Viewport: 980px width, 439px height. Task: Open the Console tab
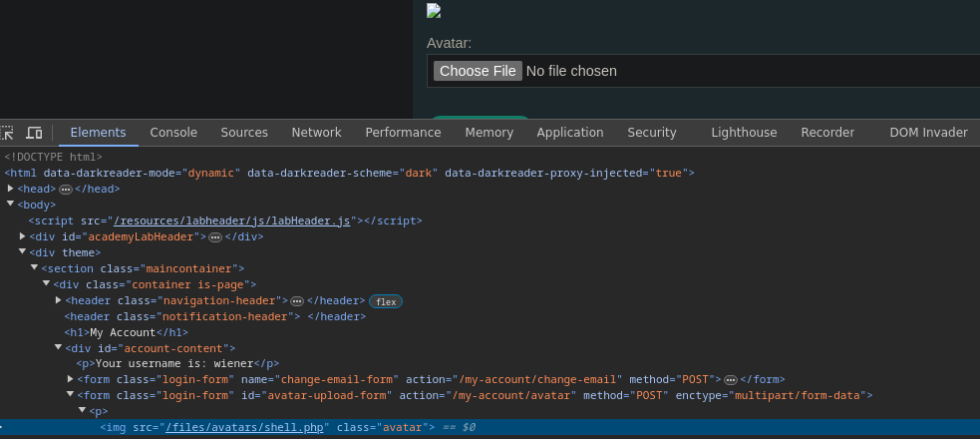(173, 133)
